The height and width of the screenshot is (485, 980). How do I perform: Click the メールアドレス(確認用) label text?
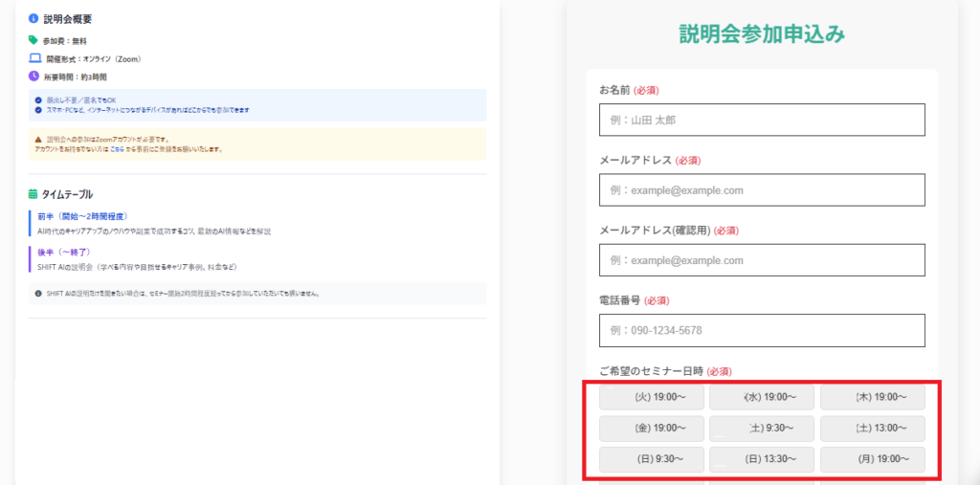point(655,231)
